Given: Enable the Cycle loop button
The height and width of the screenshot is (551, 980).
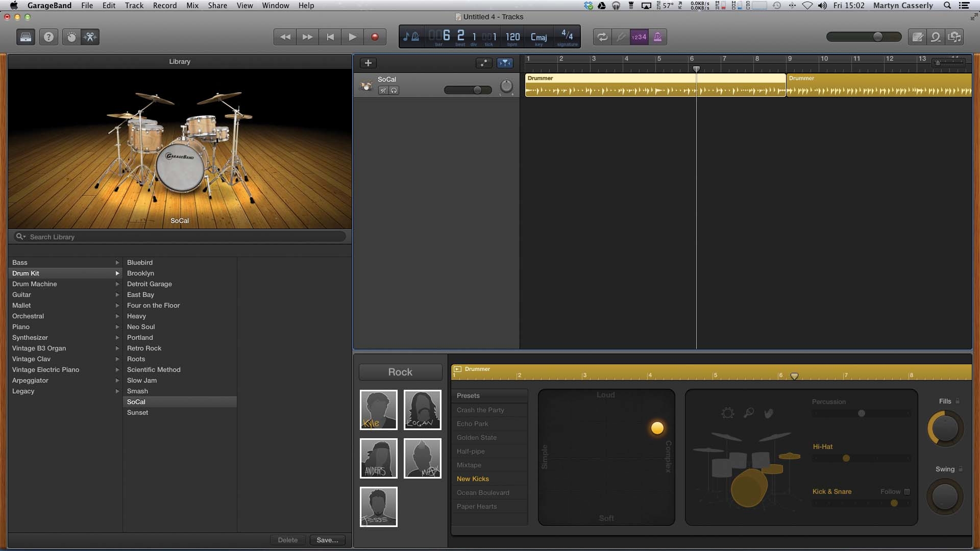Looking at the screenshot, I should [602, 37].
